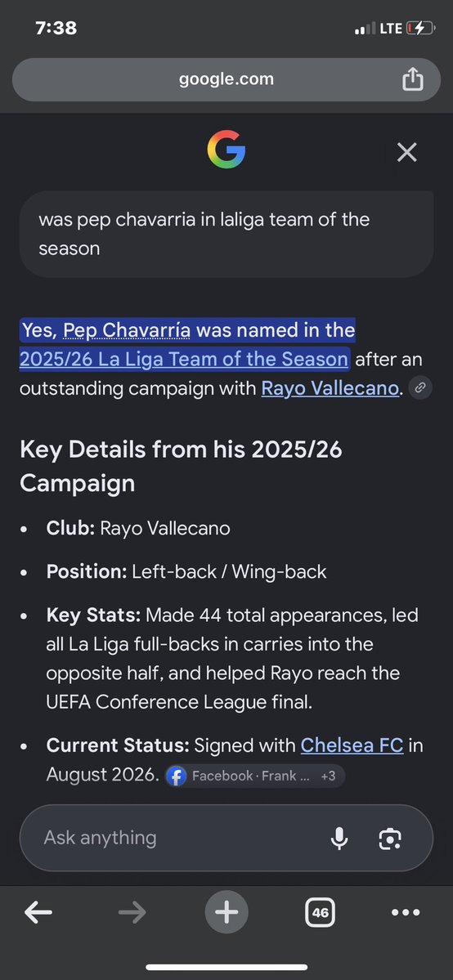Close the Google AI search overlay
Viewport: 453px width, 980px height.
pyautogui.click(x=406, y=152)
